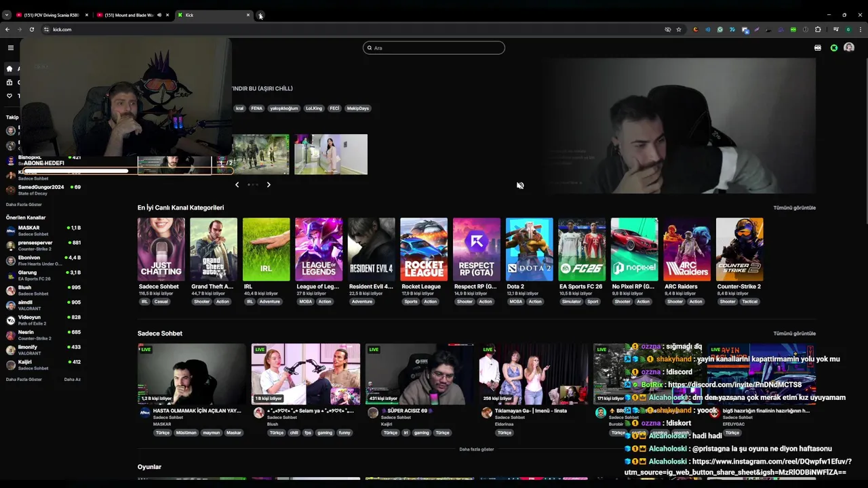Click the Grammarly extension icon
The height and width of the screenshot is (488, 868).
coord(720,29)
